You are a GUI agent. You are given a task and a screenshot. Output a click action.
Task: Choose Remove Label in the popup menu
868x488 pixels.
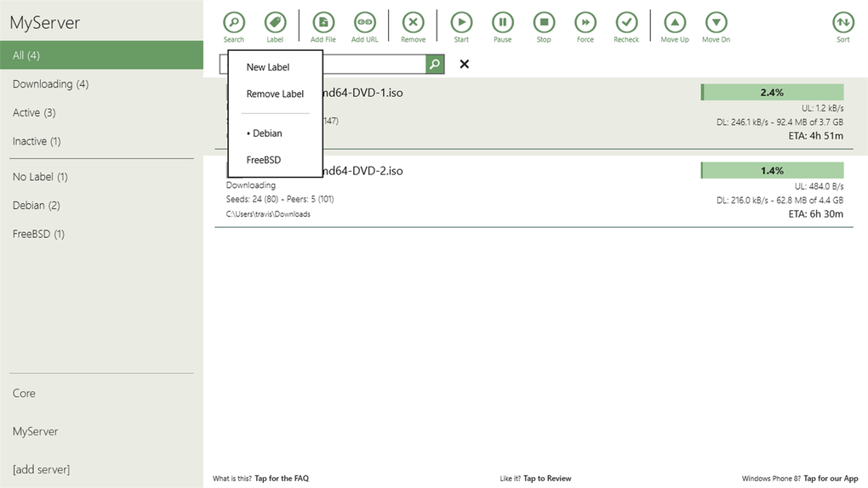point(275,94)
